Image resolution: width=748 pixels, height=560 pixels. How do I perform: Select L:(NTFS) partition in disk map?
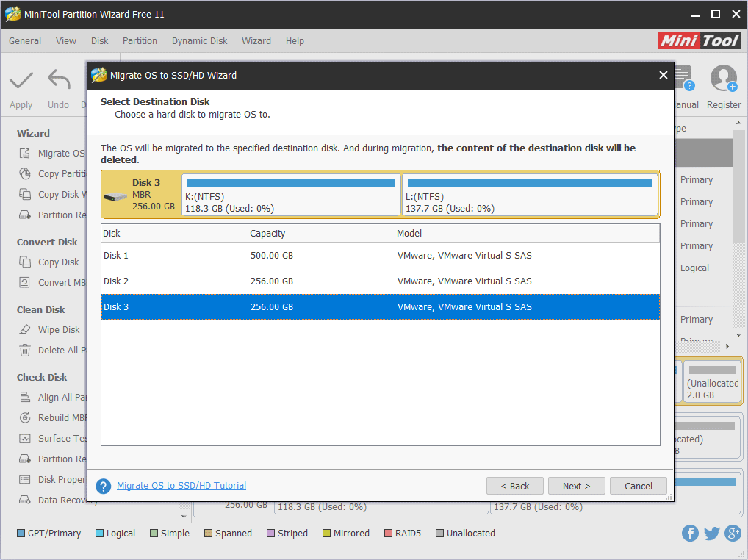pyautogui.click(x=530, y=195)
